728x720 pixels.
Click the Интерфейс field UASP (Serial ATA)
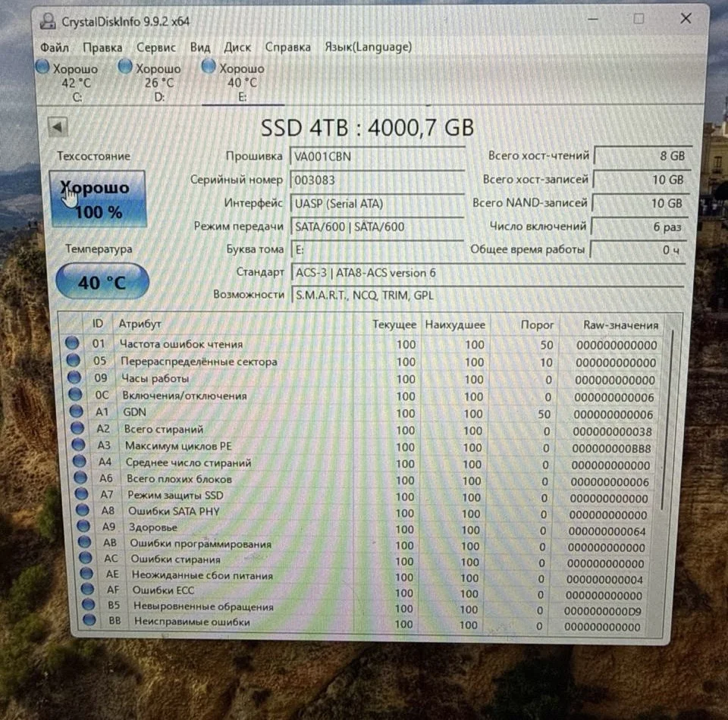pyautogui.click(x=377, y=204)
